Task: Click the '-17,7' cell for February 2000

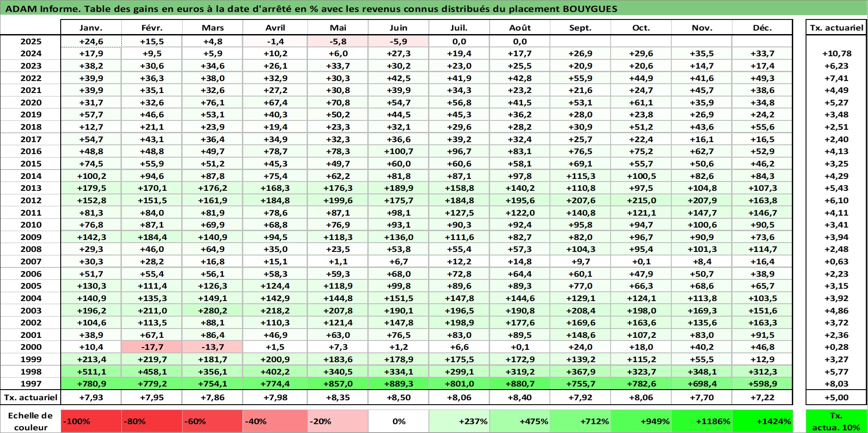Action: [x=152, y=347]
